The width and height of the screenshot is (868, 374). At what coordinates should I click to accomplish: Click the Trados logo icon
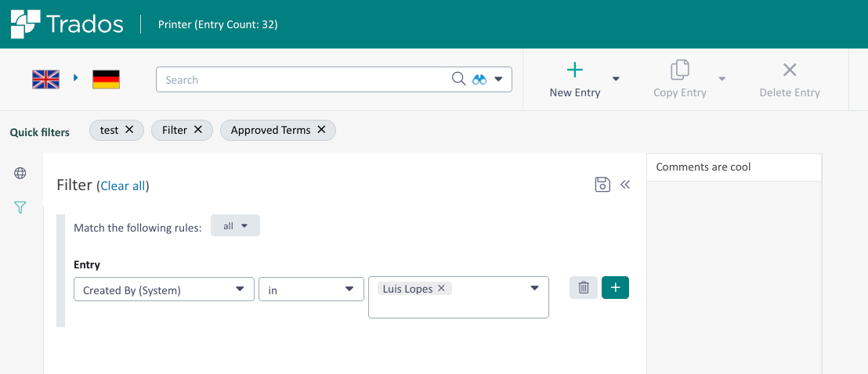tap(25, 24)
